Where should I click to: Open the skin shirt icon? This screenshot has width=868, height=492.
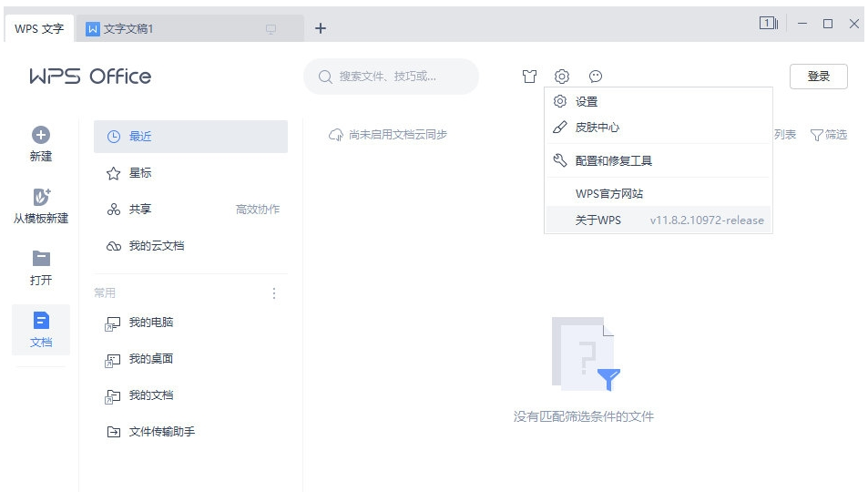(530, 76)
